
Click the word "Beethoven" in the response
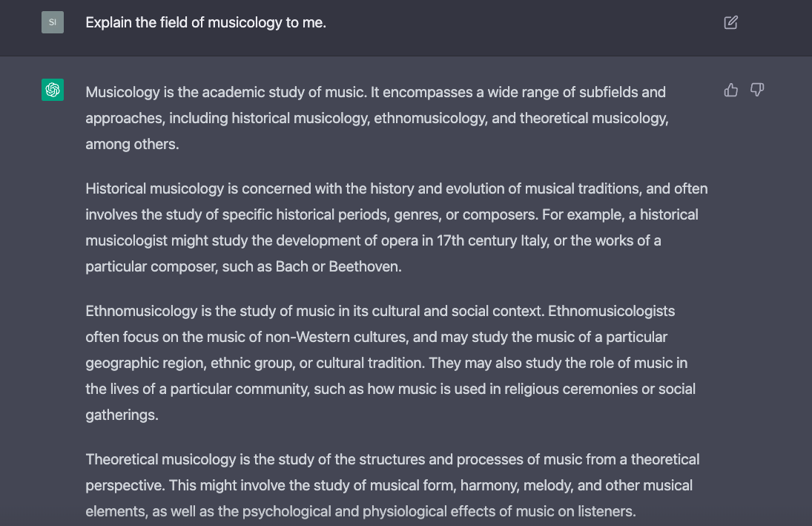364,266
